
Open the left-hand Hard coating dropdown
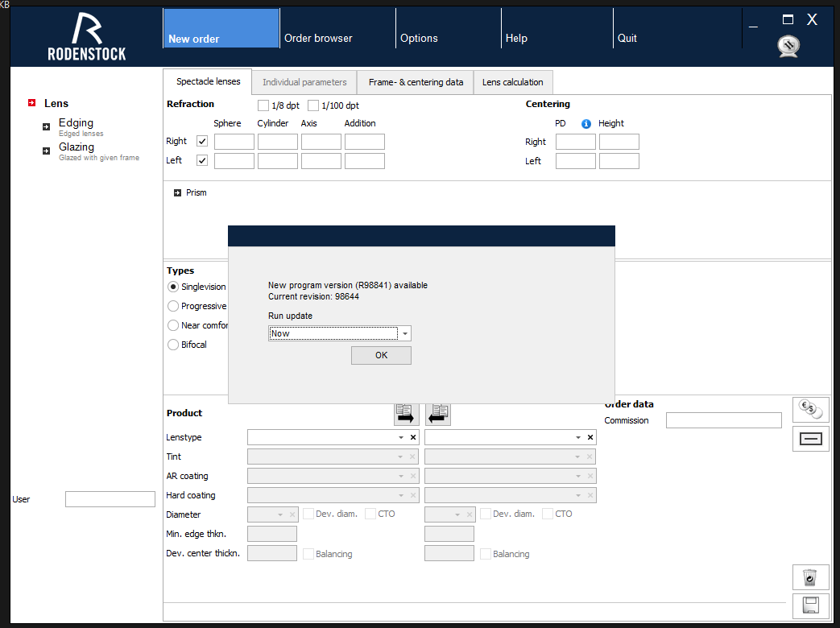[x=400, y=495]
